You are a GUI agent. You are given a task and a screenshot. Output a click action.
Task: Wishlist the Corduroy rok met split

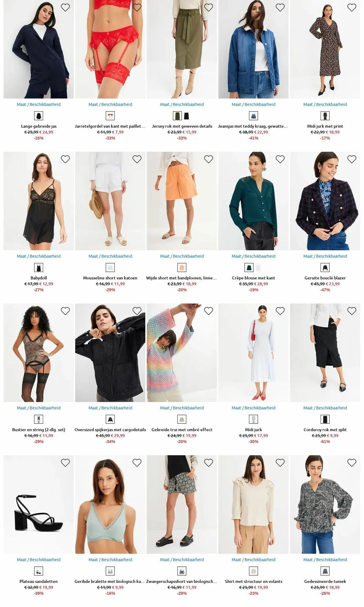[x=352, y=311]
